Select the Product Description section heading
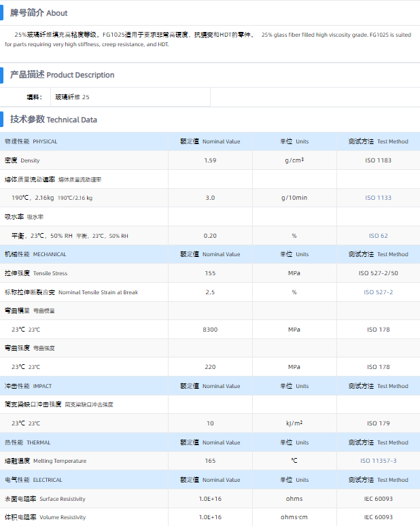 62,75
